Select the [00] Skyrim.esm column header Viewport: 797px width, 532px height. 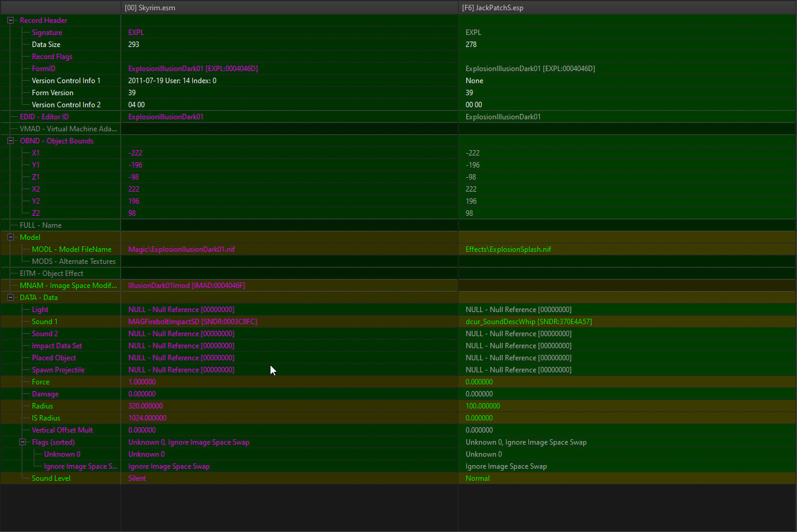pyautogui.click(x=289, y=7)
